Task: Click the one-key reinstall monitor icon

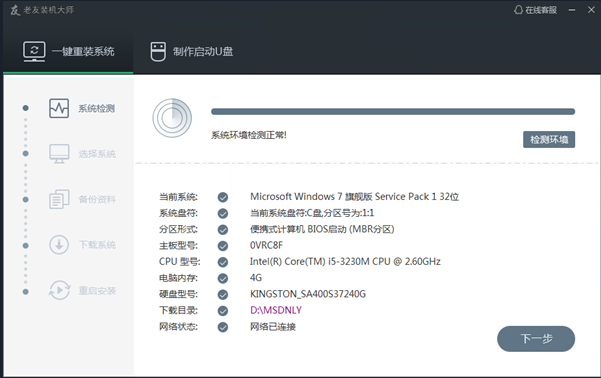Action: point(34,51)
